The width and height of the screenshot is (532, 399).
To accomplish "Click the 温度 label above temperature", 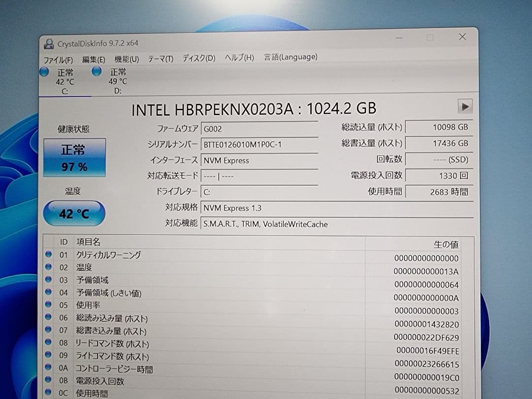I will (x=73, y=191).
